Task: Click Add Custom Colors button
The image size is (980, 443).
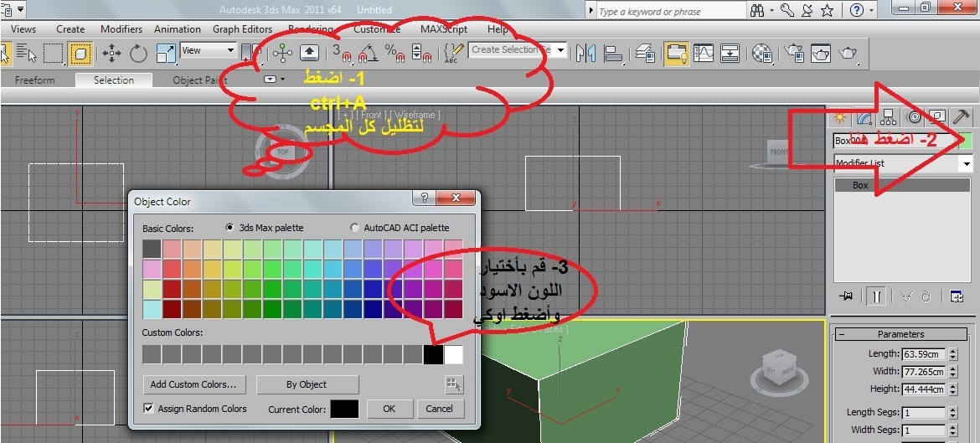Action: click(193, 384)
